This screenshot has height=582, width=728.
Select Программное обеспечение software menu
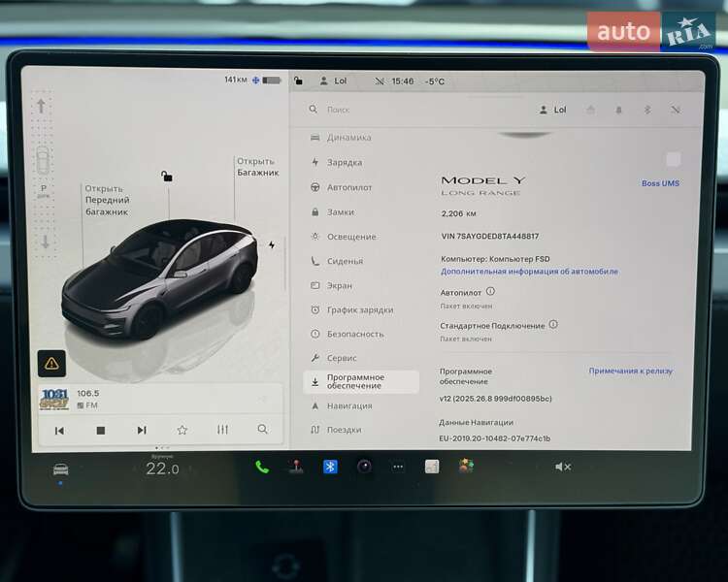click(361, 381)
